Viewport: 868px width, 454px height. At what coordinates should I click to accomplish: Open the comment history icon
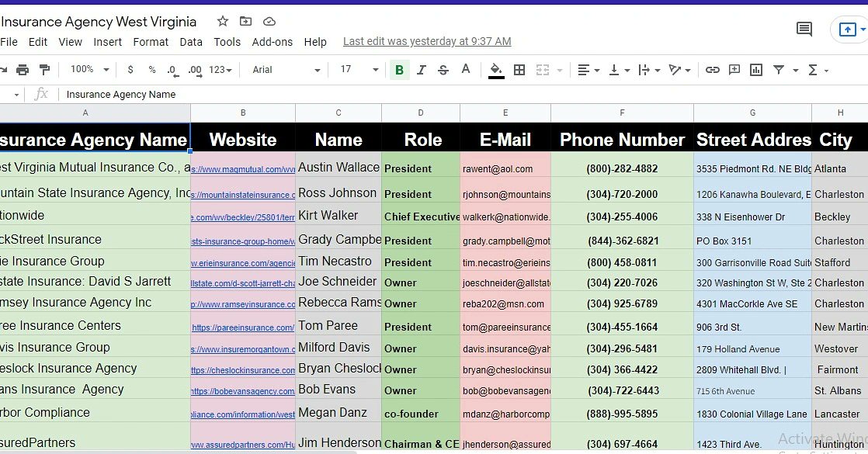[x=804, y=29]
